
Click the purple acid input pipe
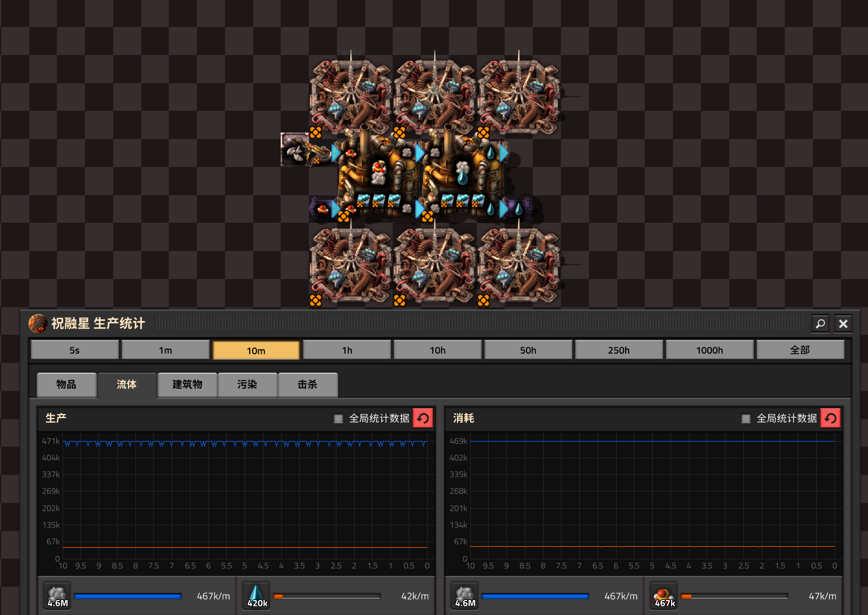pyautogui.click(x=322, y=208)
